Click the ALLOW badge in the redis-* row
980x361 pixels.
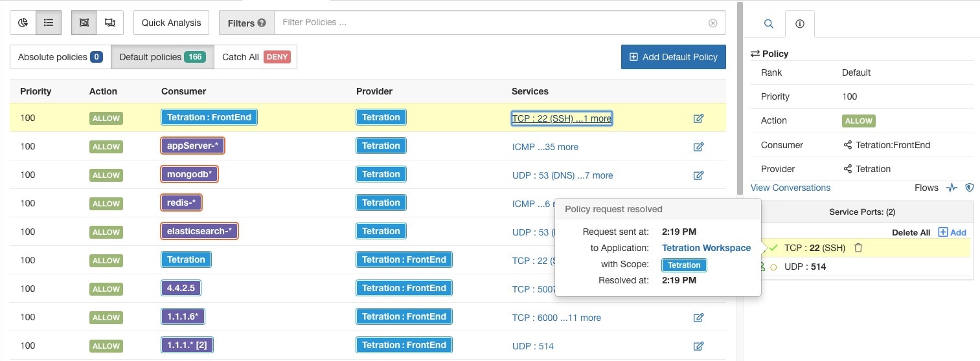point(106,204)
